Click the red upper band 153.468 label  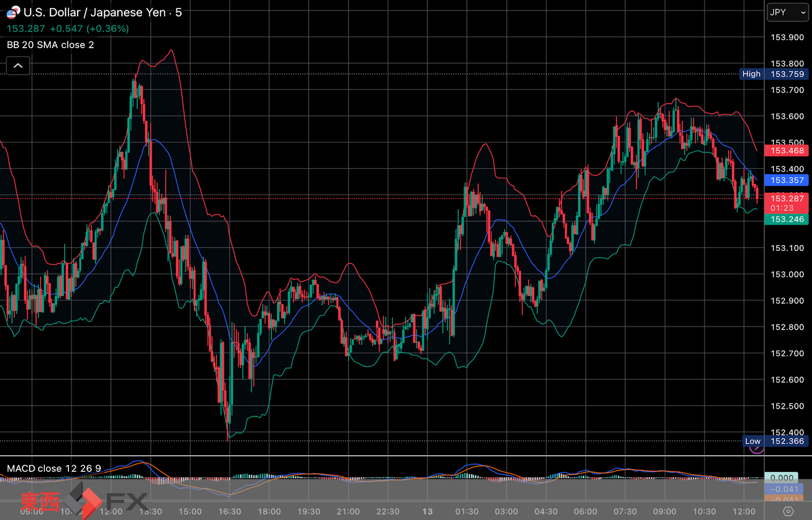(x=786, y=151)
